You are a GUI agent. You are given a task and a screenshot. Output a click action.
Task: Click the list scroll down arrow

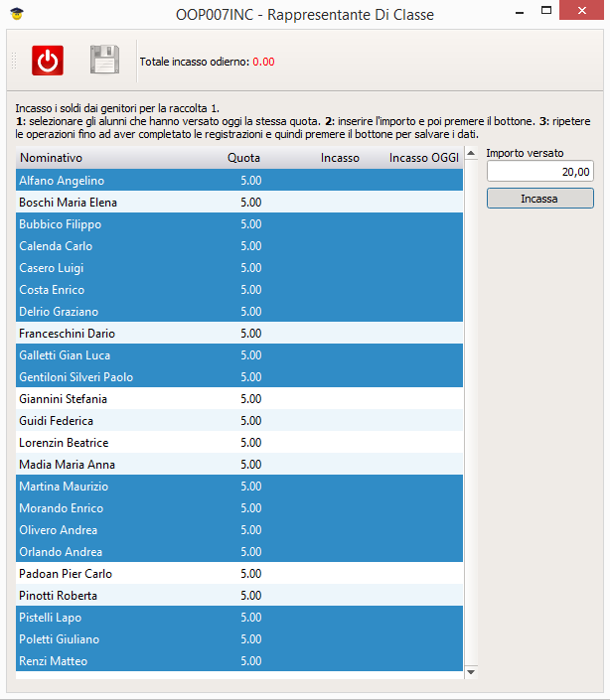tap(471, 671)
